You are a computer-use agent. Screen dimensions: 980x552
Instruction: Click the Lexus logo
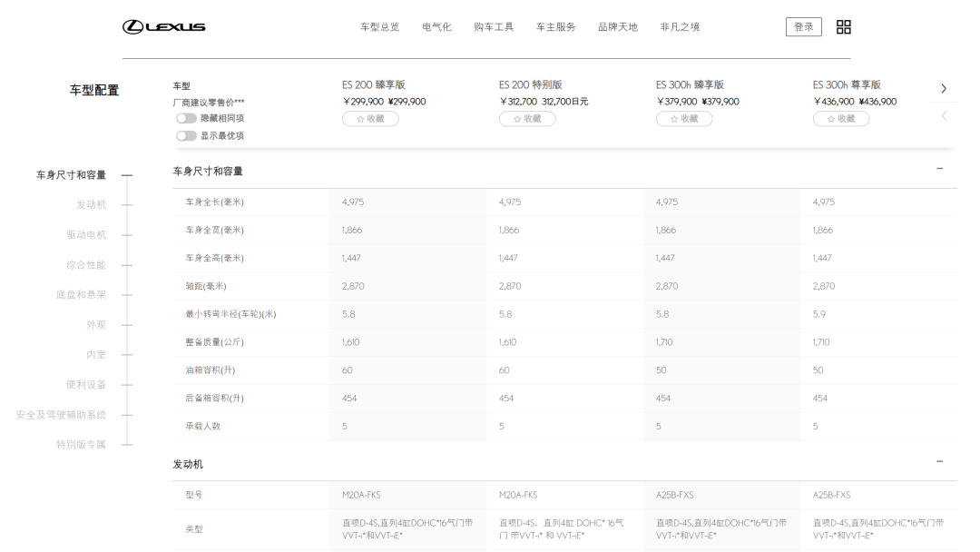(163, 27)
